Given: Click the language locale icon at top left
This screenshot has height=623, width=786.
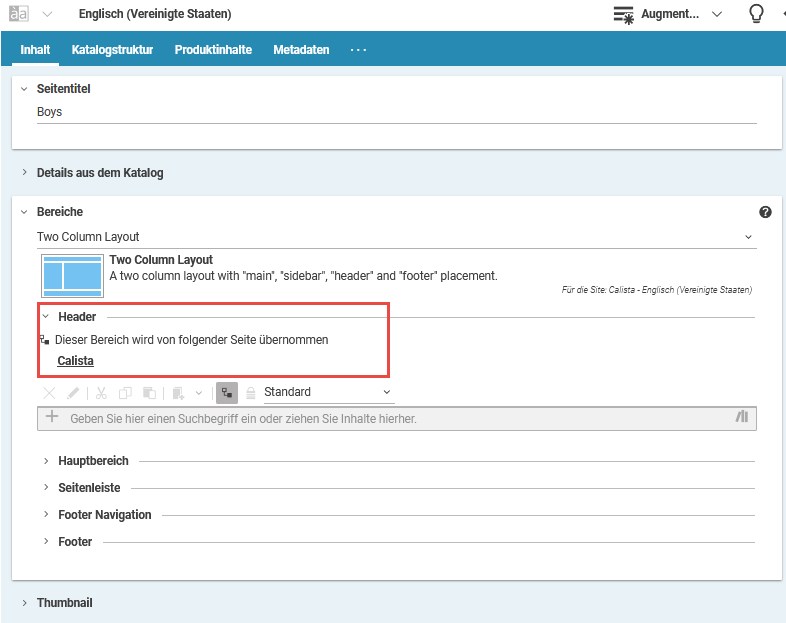Looking at the screenshot, I should [x=19, y=14].
